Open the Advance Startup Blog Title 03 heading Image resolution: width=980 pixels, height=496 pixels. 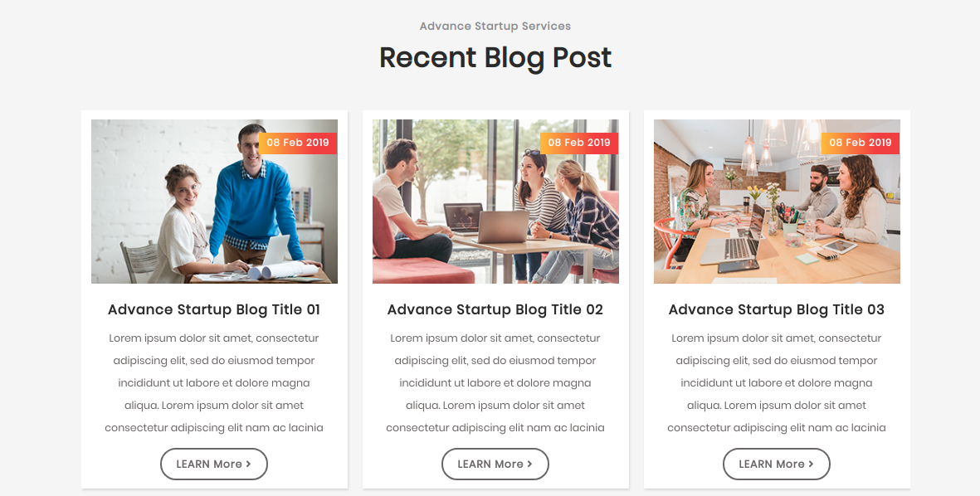(776, 310)
